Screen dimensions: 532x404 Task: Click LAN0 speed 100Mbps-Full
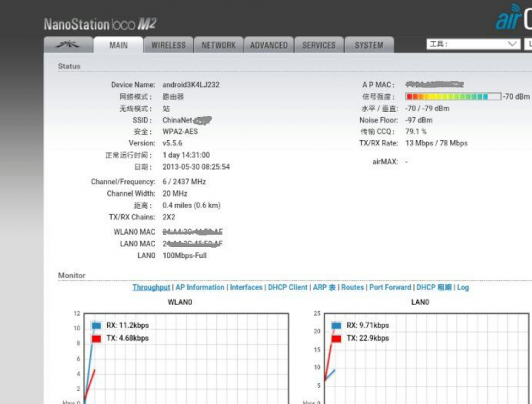pos(185,255)
